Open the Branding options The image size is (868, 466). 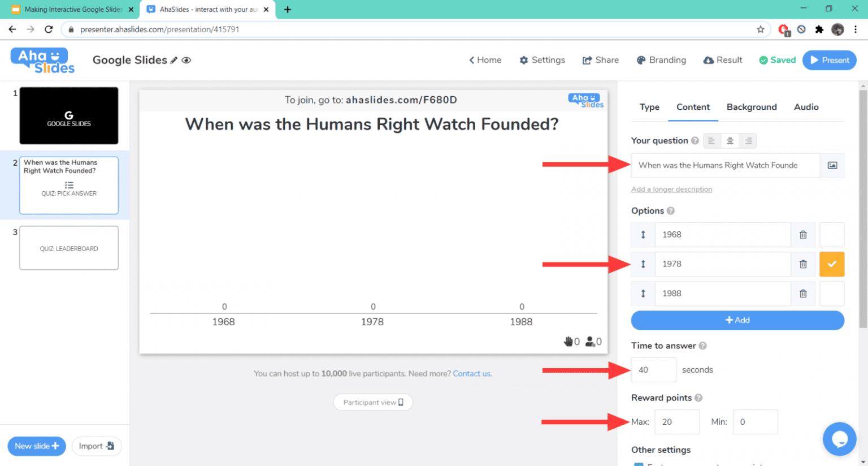pos(661,60)
